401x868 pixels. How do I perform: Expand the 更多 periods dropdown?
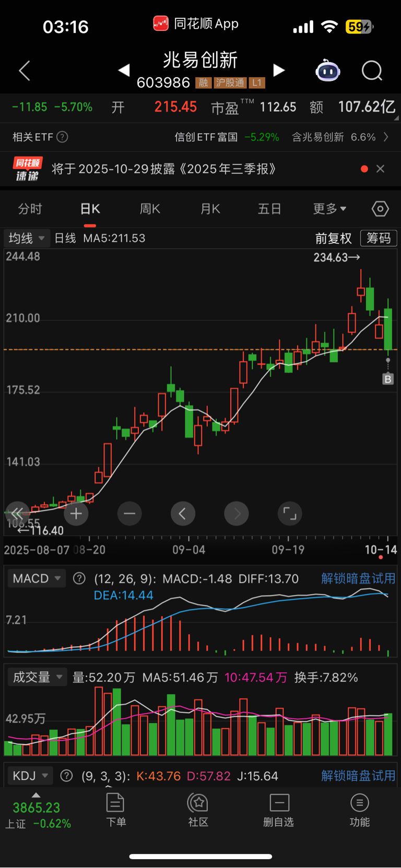coord(329,209)
